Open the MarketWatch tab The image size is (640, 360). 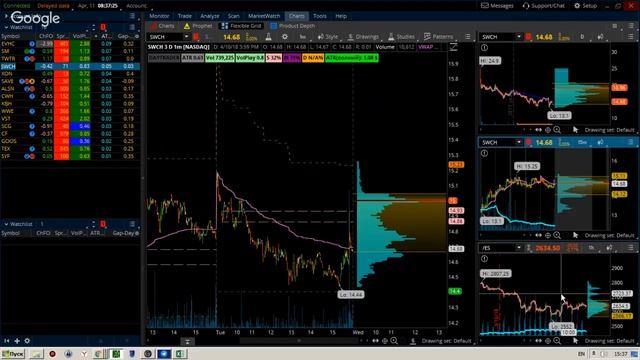(264, 16)
